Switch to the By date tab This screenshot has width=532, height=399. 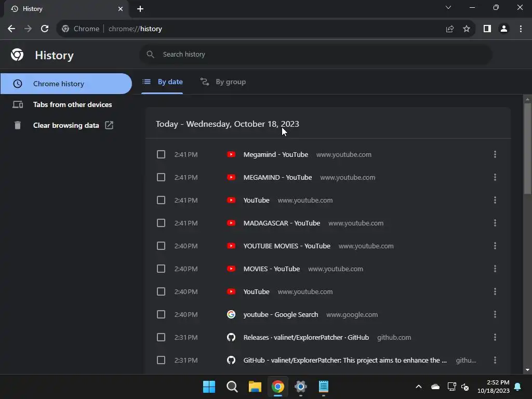[162, 82]
